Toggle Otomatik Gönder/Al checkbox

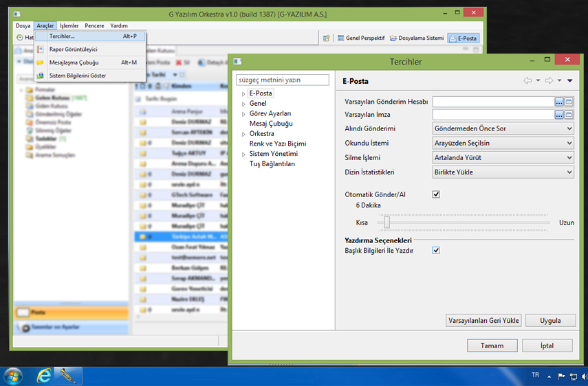pyautogui.click(x=436, y=194)
